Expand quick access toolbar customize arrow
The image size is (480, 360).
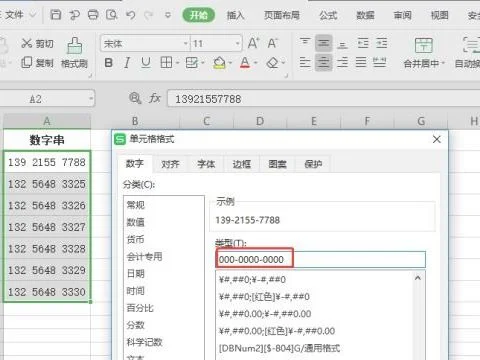point(168,15)
